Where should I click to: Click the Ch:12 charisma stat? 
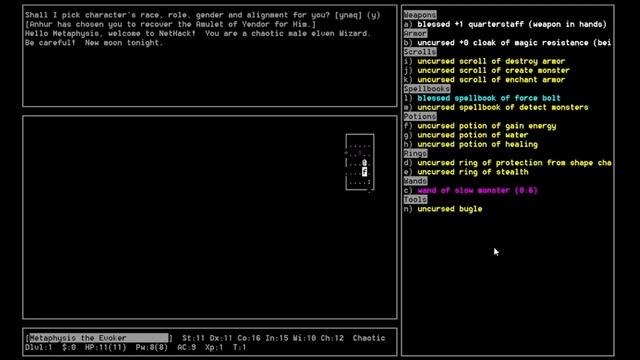point(332,338)
